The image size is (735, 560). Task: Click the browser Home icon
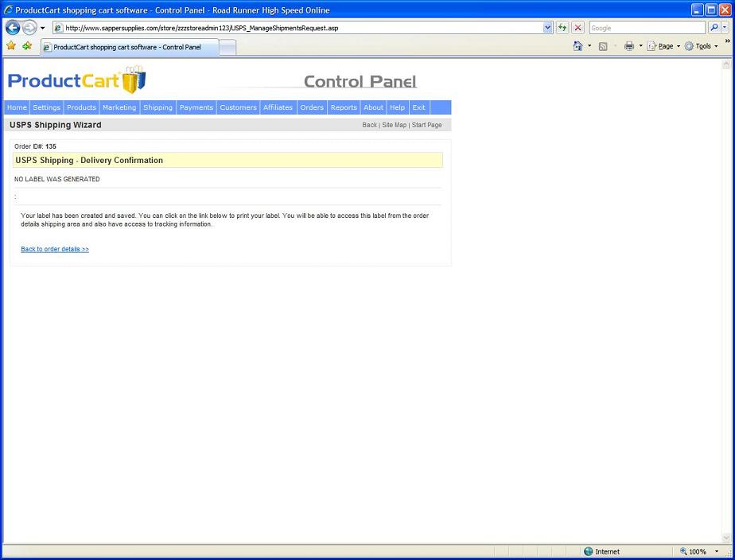coord(578,46)
